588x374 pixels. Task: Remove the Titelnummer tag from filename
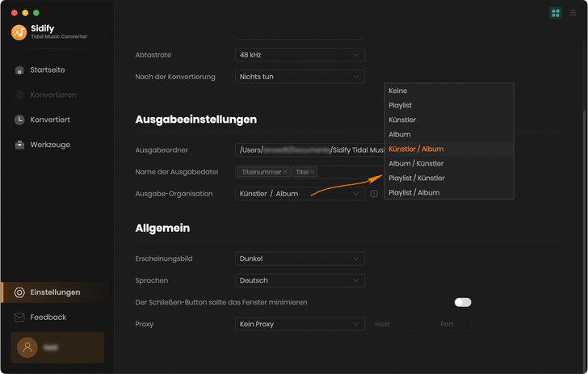click(285, 172)
